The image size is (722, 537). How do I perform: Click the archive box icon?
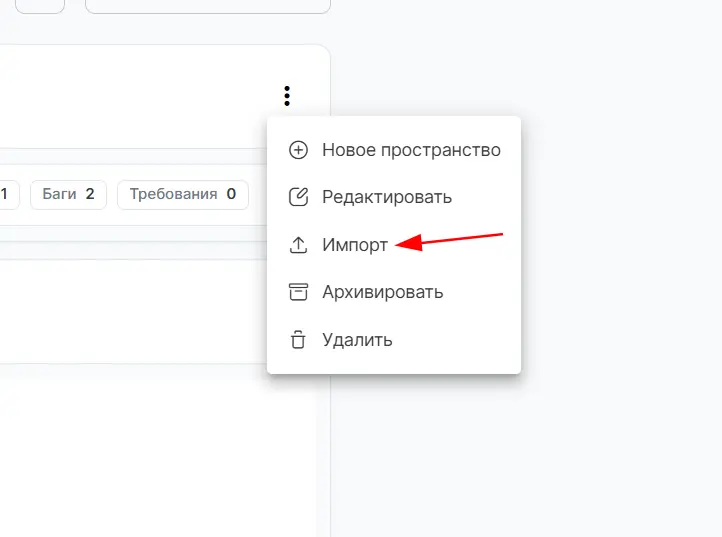(298, 292)
